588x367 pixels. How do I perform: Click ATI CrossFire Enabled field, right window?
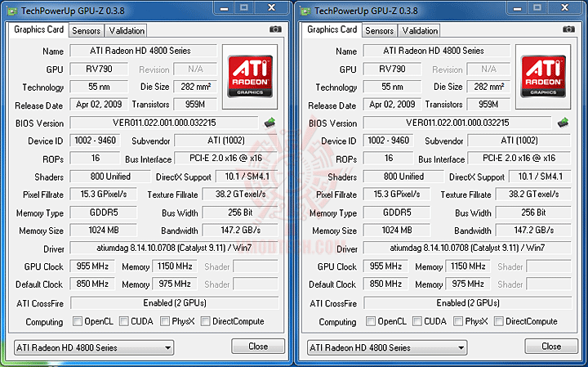coord(468,302)
